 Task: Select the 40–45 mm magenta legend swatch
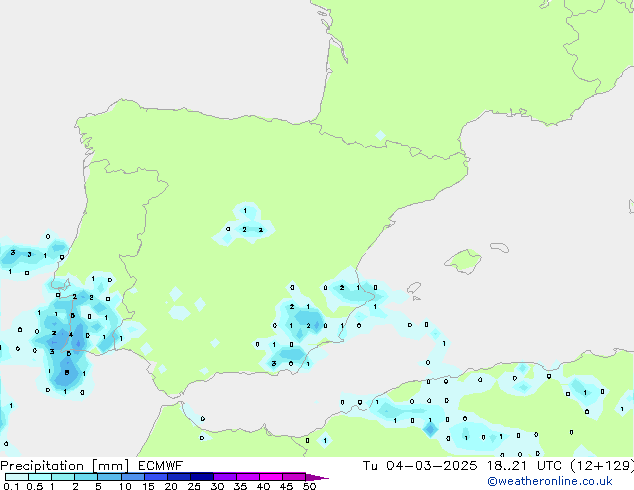tap(271, 477)
